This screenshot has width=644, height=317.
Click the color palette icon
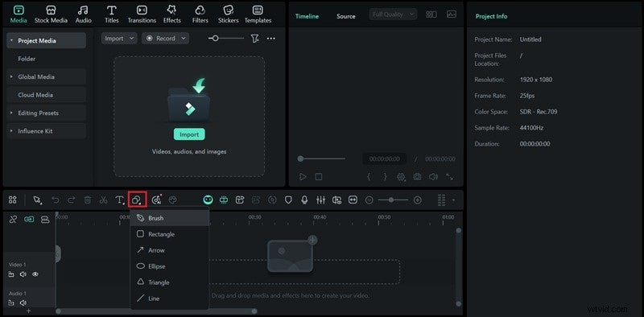tap(172, 200)
